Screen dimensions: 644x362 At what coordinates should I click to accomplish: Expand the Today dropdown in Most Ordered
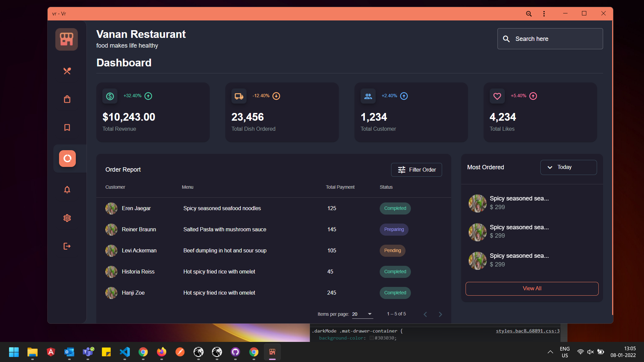568,167
